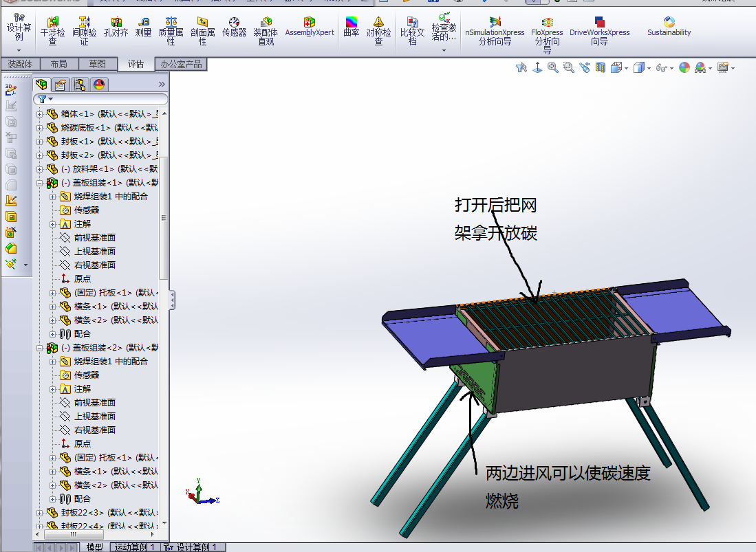Switch to the 运动算例 1 bottom tab
The width and height of the screenshot is (756, 552).
click(x=135, y=547)
